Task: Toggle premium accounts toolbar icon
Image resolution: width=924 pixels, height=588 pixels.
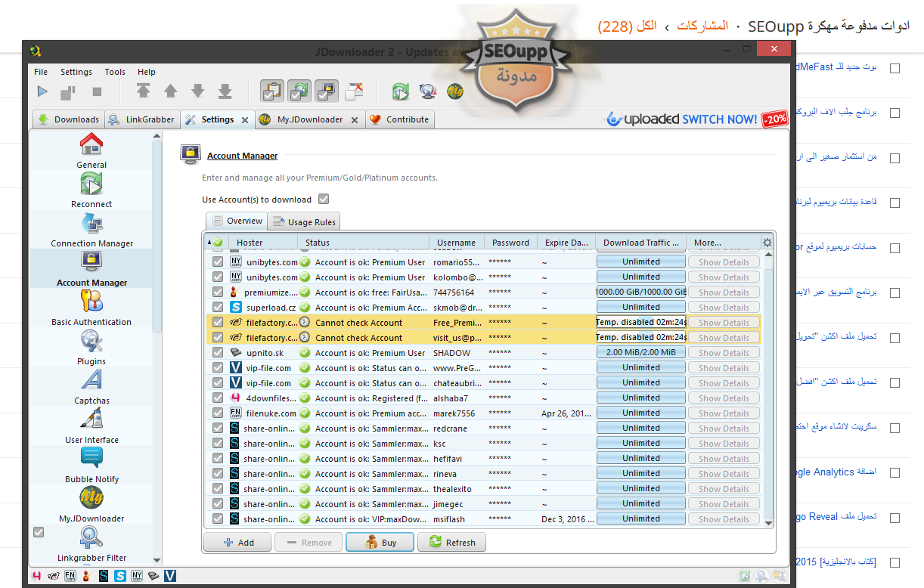Action: [x=327, y=91]
